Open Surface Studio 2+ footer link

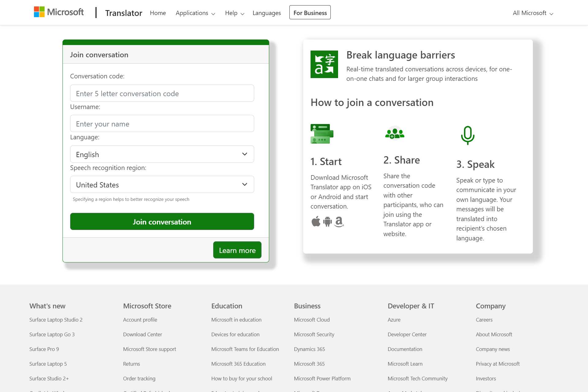click(49, 379)
